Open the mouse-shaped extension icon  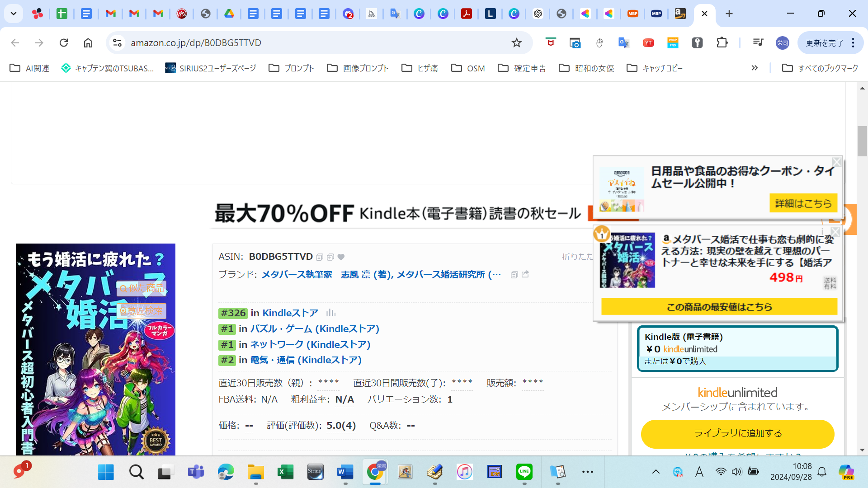click(x=599, y=42)
